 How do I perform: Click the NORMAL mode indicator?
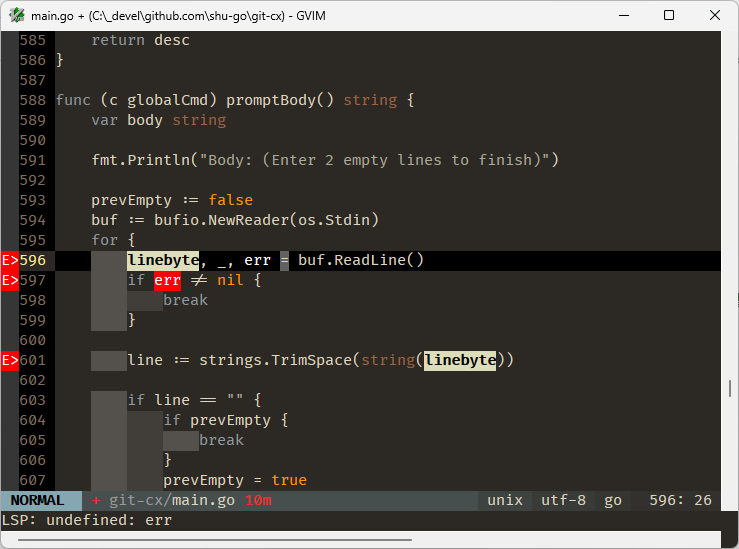tap(37, 500)
